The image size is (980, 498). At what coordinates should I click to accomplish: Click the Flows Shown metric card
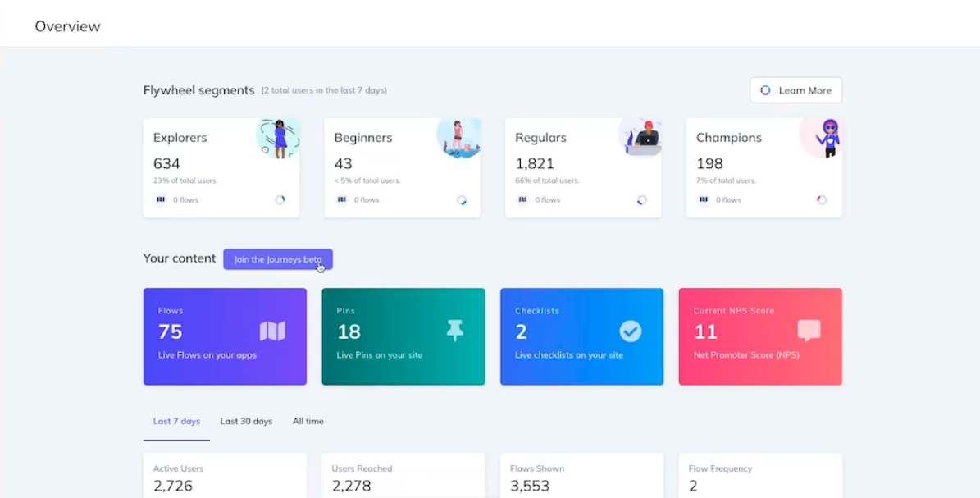[581, 476]
